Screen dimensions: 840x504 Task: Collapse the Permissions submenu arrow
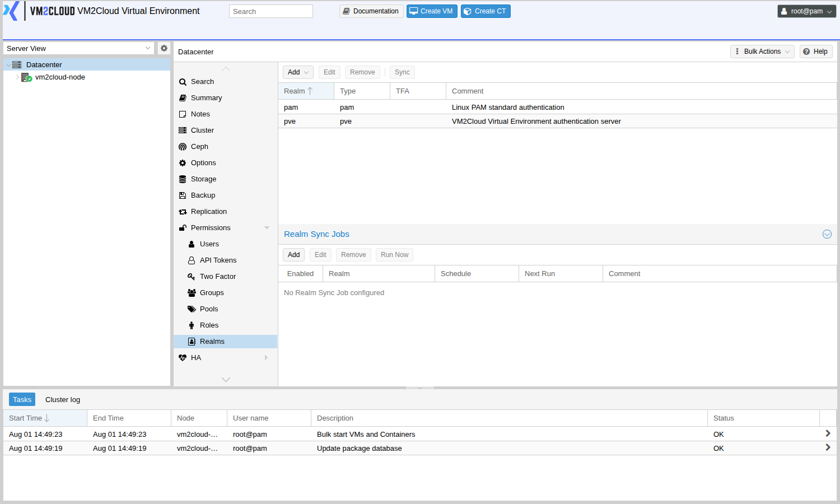click(267, 228)
